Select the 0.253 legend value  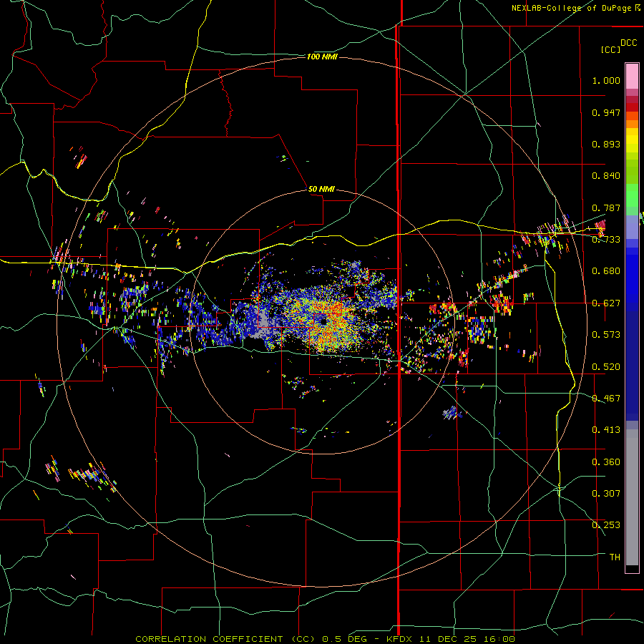[606, 525]
